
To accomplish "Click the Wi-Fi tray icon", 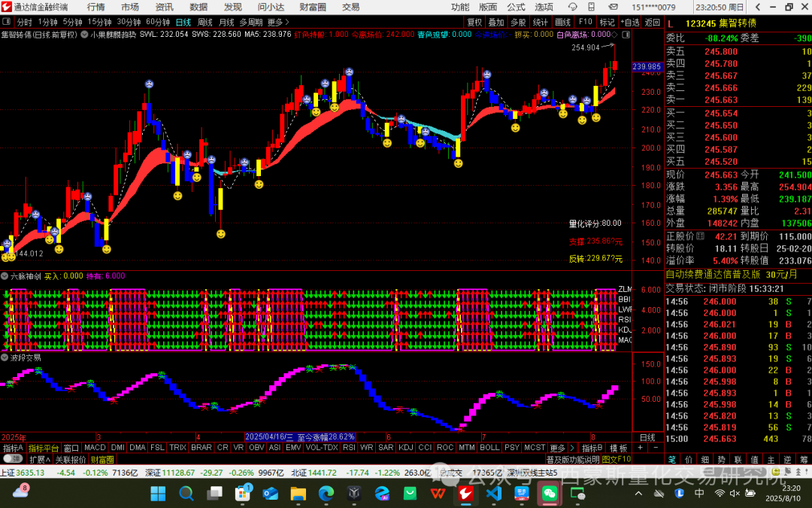I will point(720,493).
